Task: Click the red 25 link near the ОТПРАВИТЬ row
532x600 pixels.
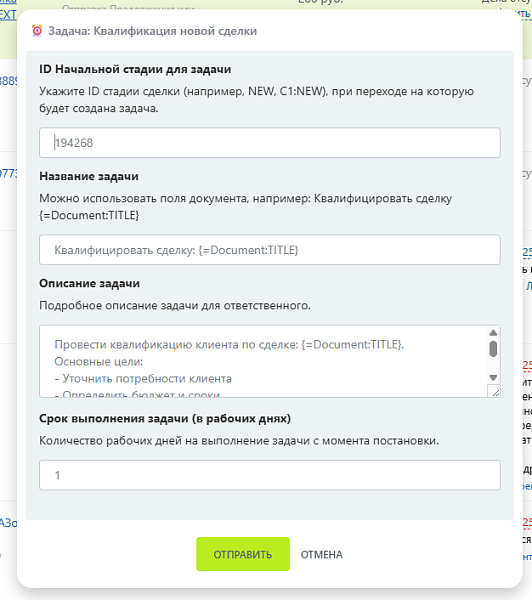Action: tap(527, 523)
